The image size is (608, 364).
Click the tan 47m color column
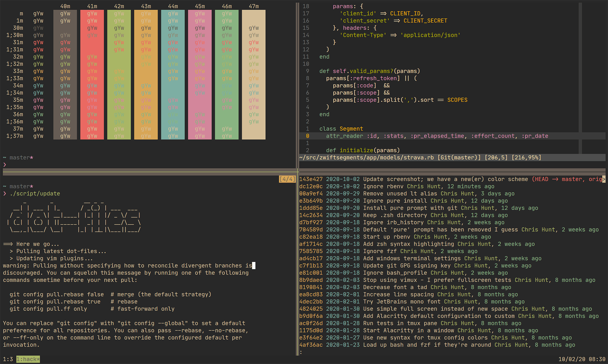[x=254, y=74]
